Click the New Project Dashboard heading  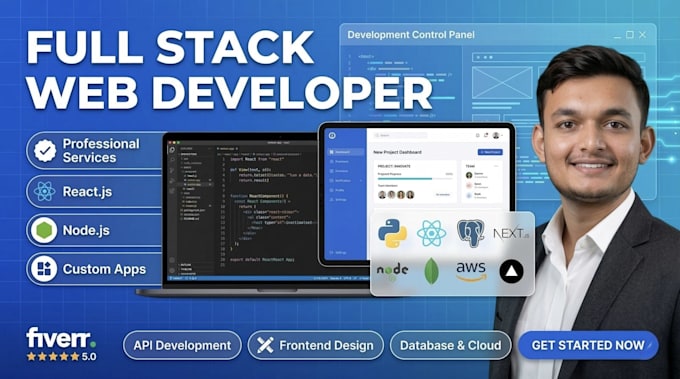[397, 152]
